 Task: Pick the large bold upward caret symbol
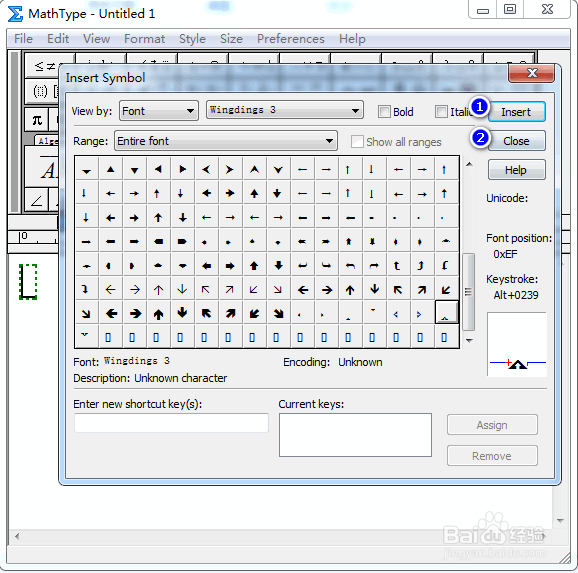254,169
